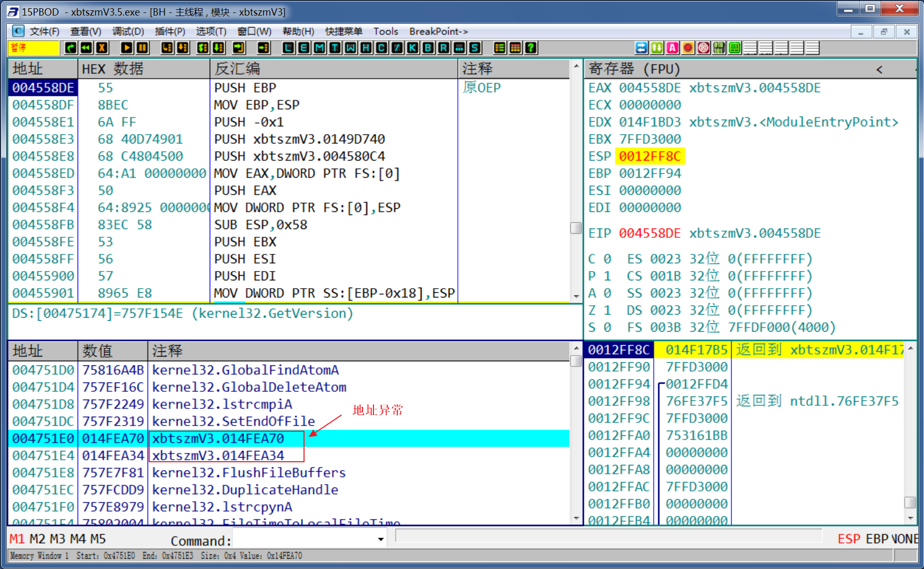This screenshot has width=924, height=569.
Task: Open the call stack K icon
Action: pos(413,48)
